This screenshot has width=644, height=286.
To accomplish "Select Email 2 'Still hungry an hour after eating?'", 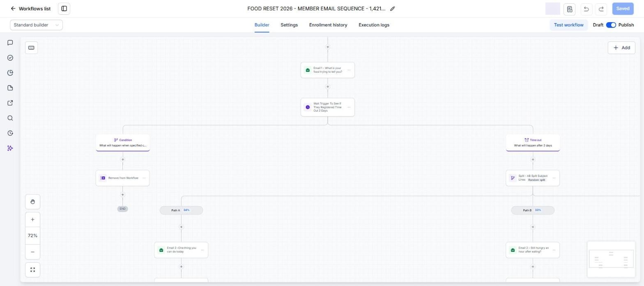I will (x=533, y=250).
